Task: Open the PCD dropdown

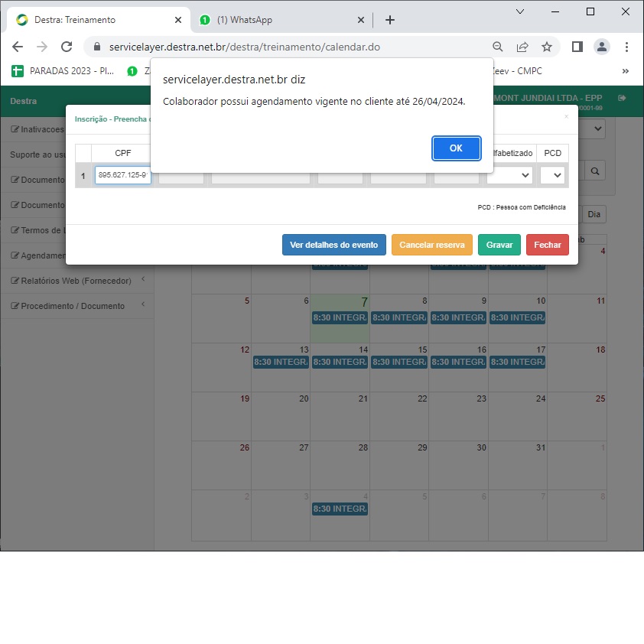Action: pos(552,175)
